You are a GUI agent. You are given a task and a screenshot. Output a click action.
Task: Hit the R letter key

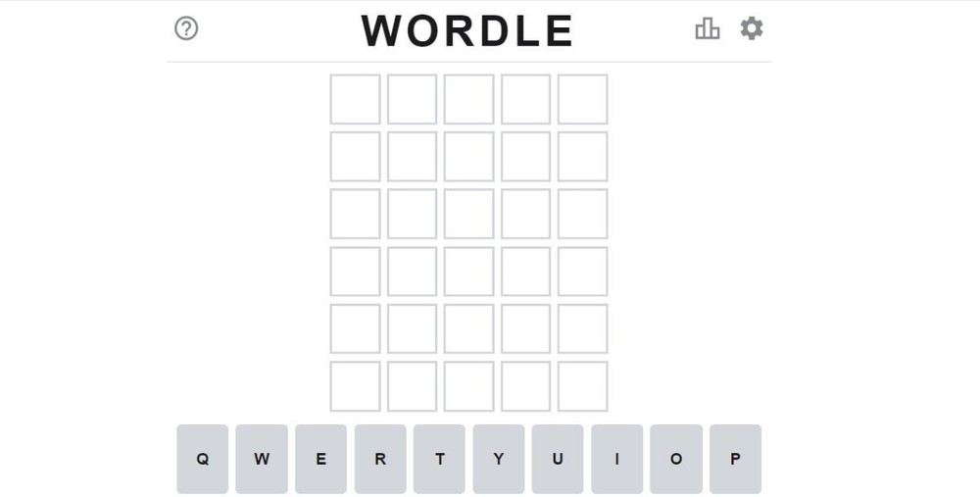pyautogui.click(x=380, y=459)
